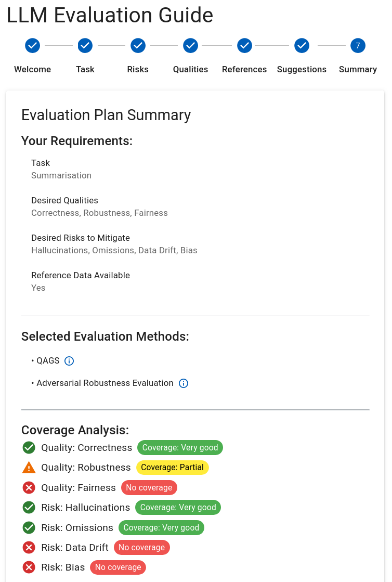Go to the Risks step circle
This screenshot has width=392, height=582.
[138, 46]
